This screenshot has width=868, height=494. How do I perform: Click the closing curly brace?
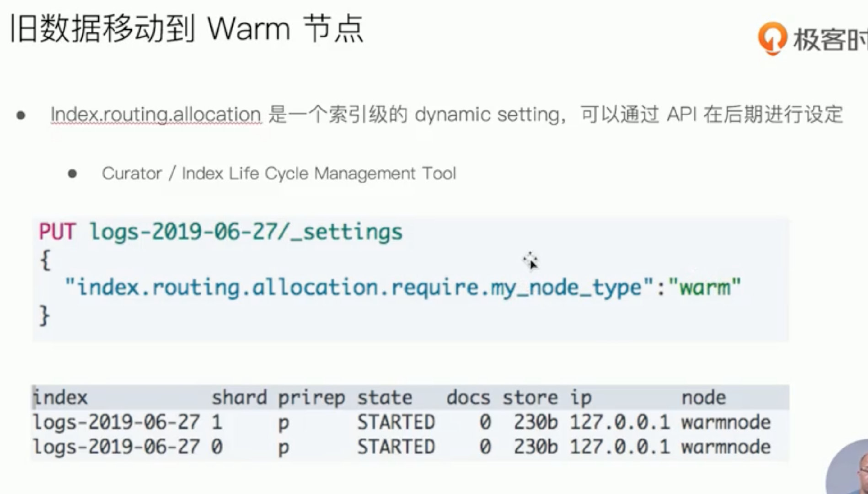[x=45, y=316]
